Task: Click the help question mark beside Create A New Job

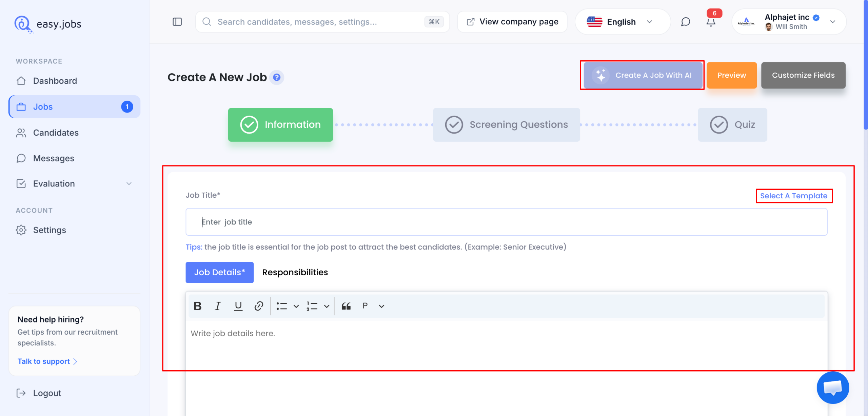Action: pos(277,77)
